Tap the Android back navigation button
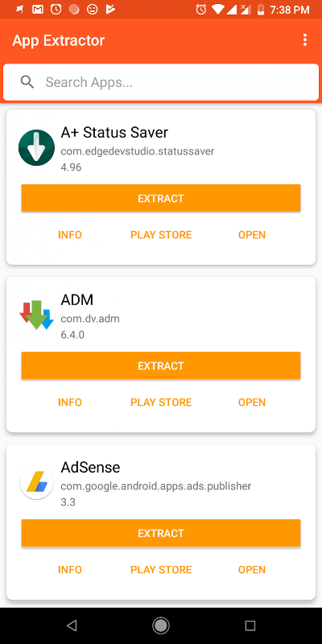 point(72,625)
